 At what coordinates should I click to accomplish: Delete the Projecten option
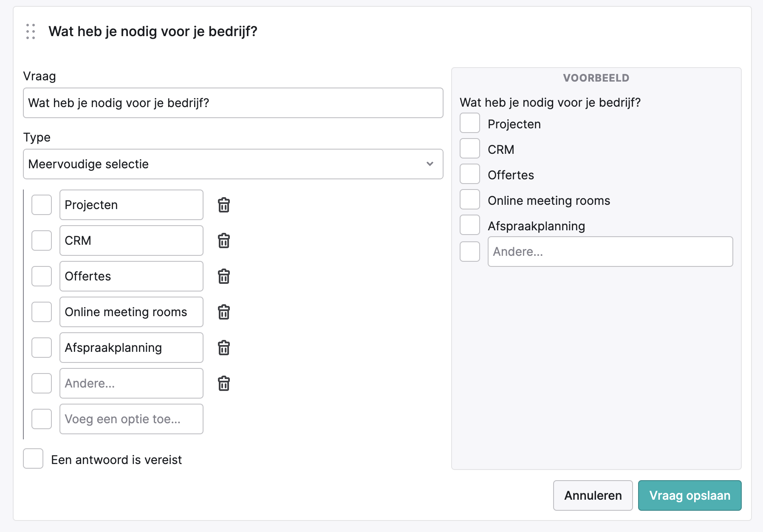pos(224,205)
